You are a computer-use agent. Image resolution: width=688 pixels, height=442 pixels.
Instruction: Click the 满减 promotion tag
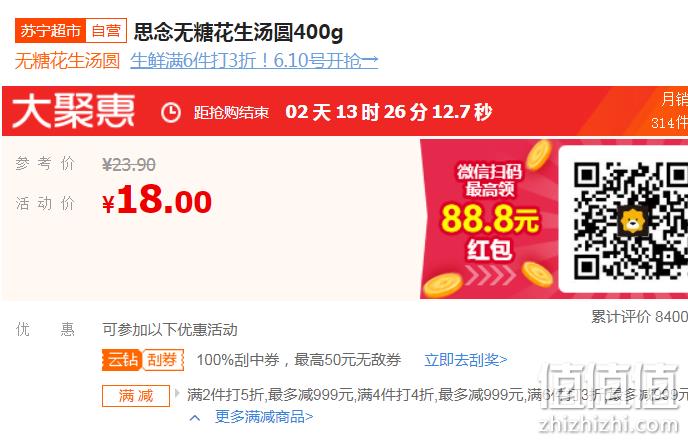pos(136,395)
